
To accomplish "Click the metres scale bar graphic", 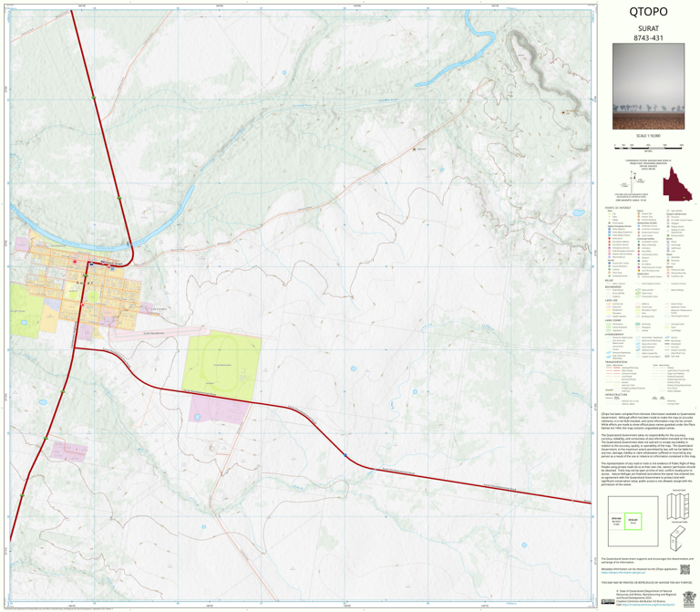I will (648, 146).
